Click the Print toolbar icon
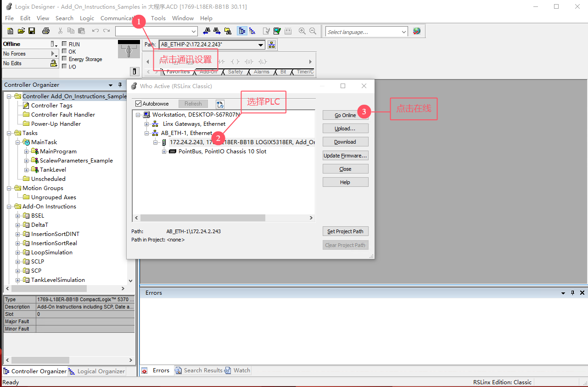The height and width of the screenshot is (387, 588). pyautogui.click(x=46, y=31)
